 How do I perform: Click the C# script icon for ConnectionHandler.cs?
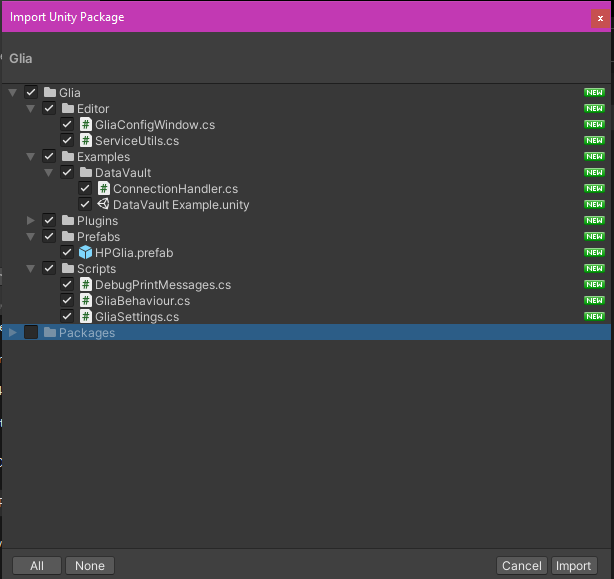coord(103,189)
